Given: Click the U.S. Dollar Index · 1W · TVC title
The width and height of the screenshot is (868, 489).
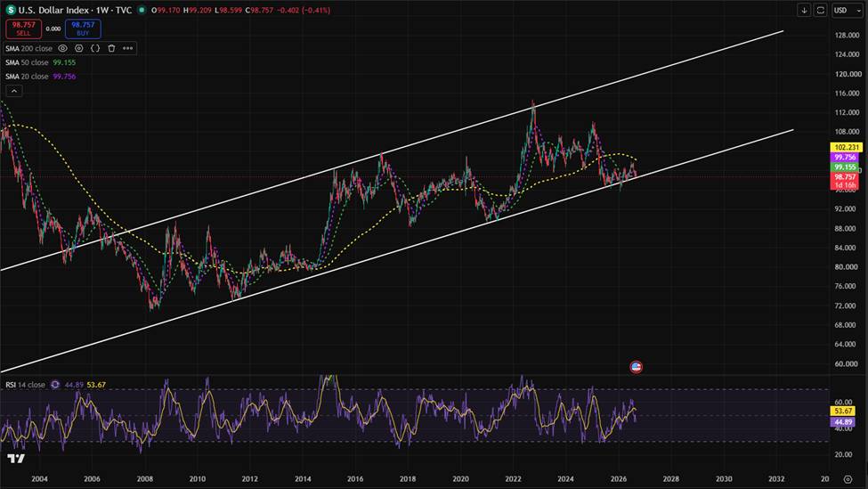Looking at the screenshot, I should [x=75, y=10].
